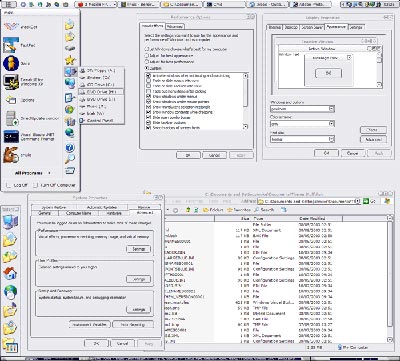This screenshot has height=361, width=400.
Task: Click Explorer file list scroll-down arrow
Action: (390, 339)
